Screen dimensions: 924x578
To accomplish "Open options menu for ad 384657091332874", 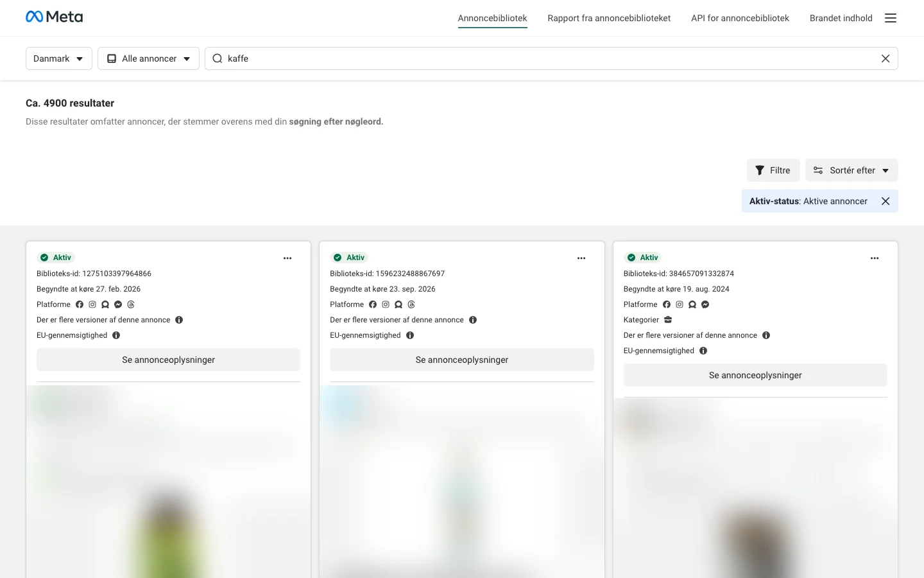I will pos(875,258).
